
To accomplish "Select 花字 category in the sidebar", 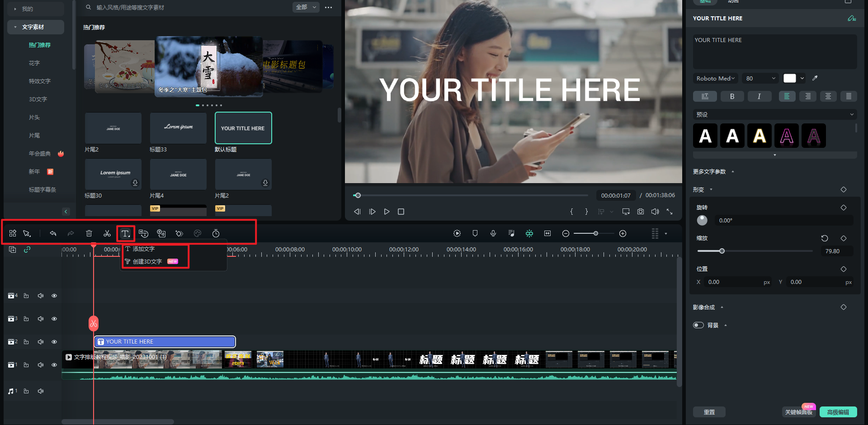I will (34, 63).
